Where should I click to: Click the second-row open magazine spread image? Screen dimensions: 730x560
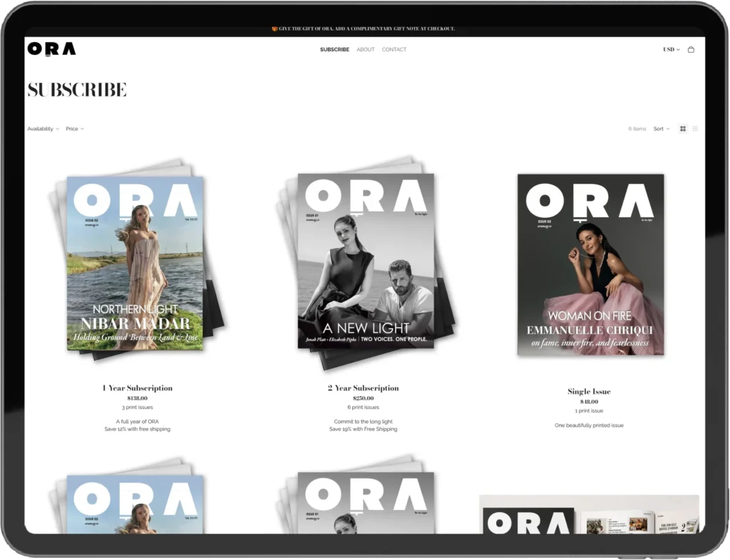click(x=589, y=514)
